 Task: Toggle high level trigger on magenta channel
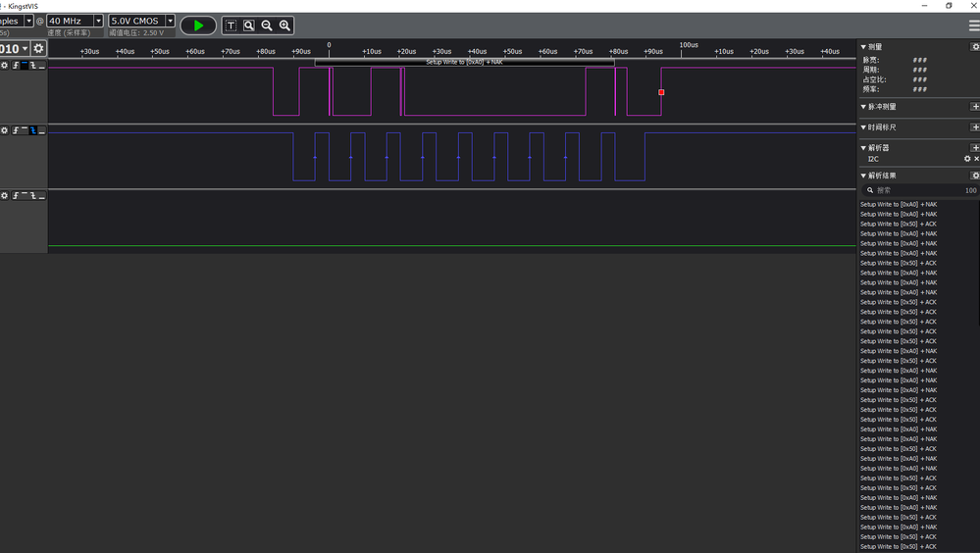[25, 65]
